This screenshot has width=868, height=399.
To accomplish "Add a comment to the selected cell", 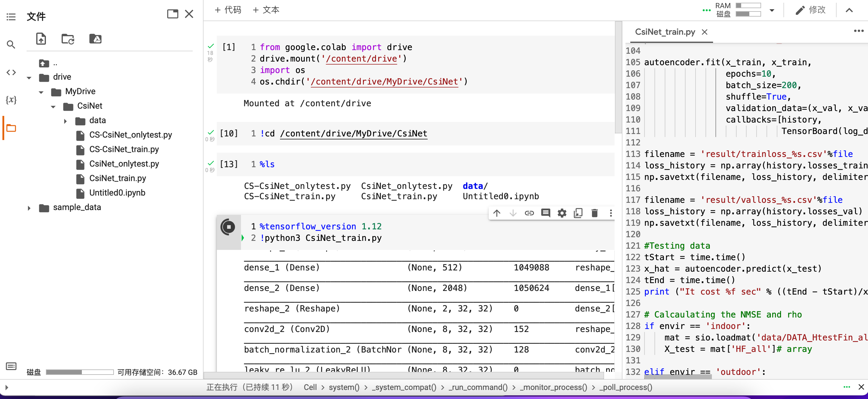I will (545, 213).
